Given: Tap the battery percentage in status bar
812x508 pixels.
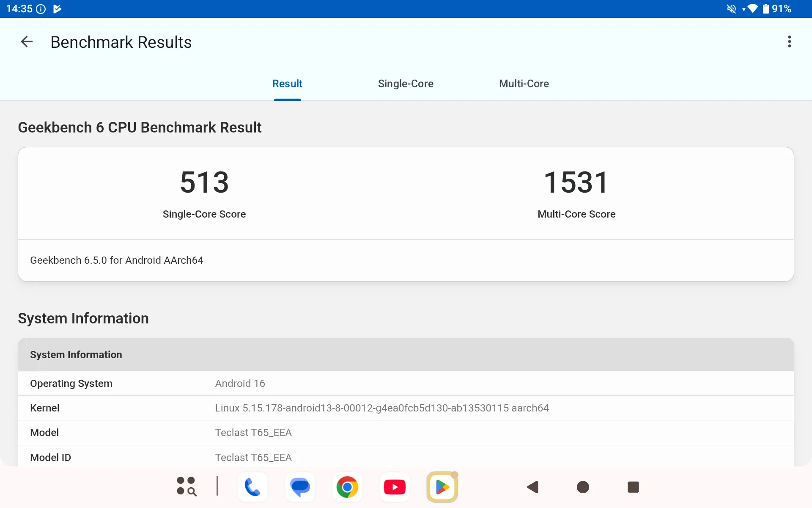Looking at the screenshot, I should coord(781,9).
